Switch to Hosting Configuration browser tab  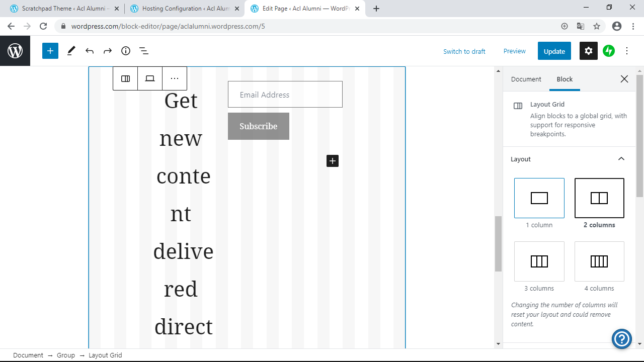pos(185,9)
